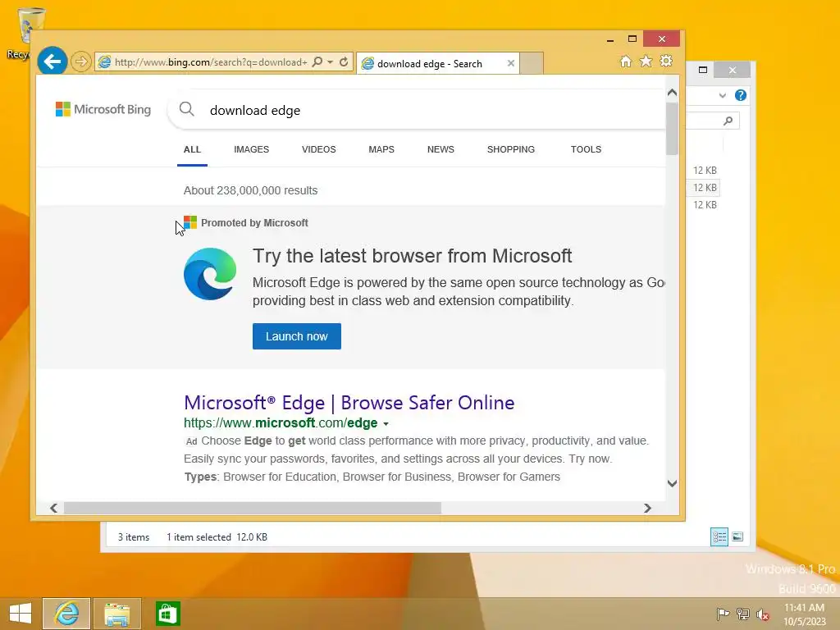Expand the ribbon chevron in File Explorer

[x=722, y=95]
